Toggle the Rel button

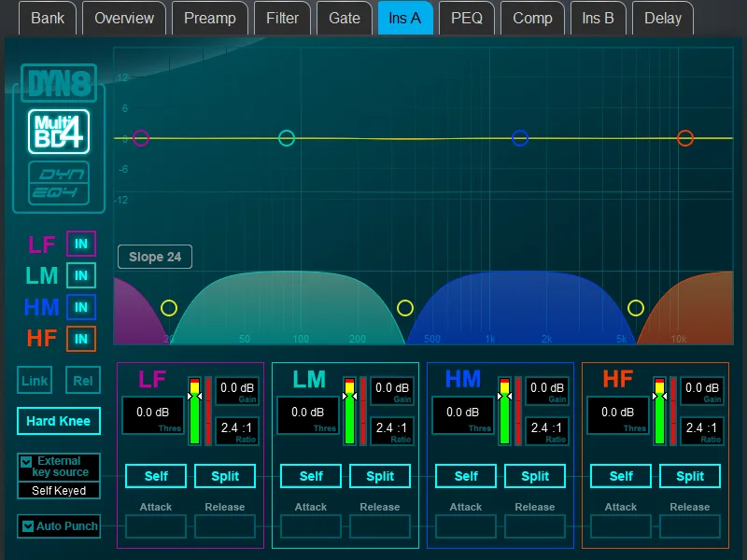click(x=83, y=381)
